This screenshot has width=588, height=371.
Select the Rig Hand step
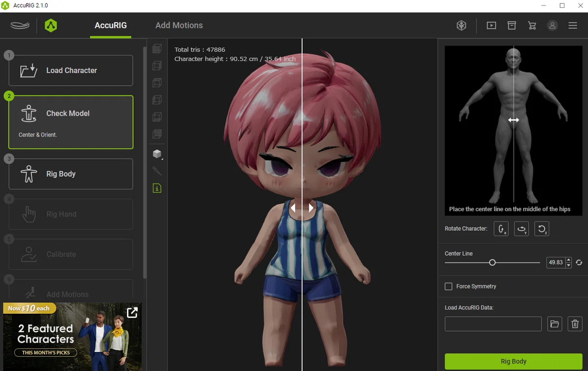(x=71, y=214)
